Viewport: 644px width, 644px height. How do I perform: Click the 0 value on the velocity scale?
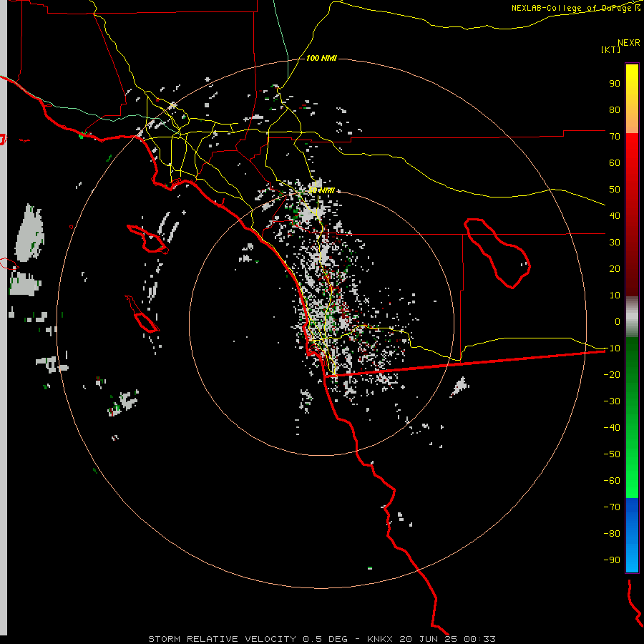click(618, 321)
